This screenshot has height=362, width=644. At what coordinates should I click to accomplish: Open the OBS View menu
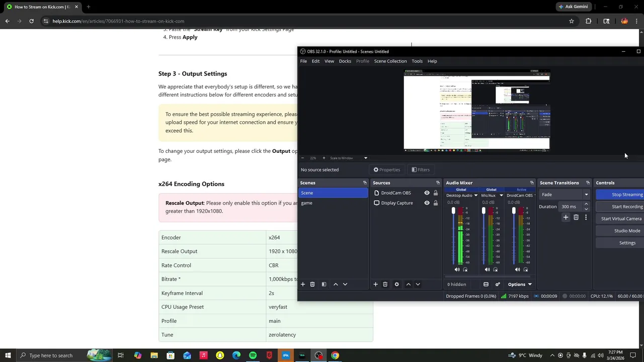329,61
